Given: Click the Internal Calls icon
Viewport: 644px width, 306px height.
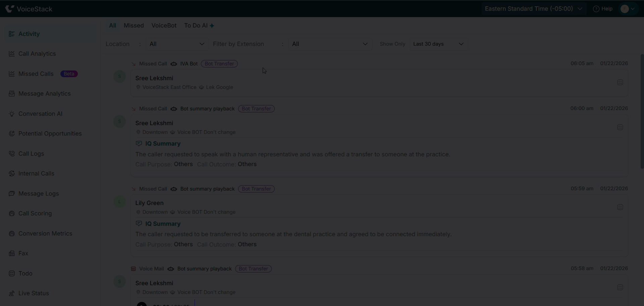Looking at the screenshot, I should 12,173.
